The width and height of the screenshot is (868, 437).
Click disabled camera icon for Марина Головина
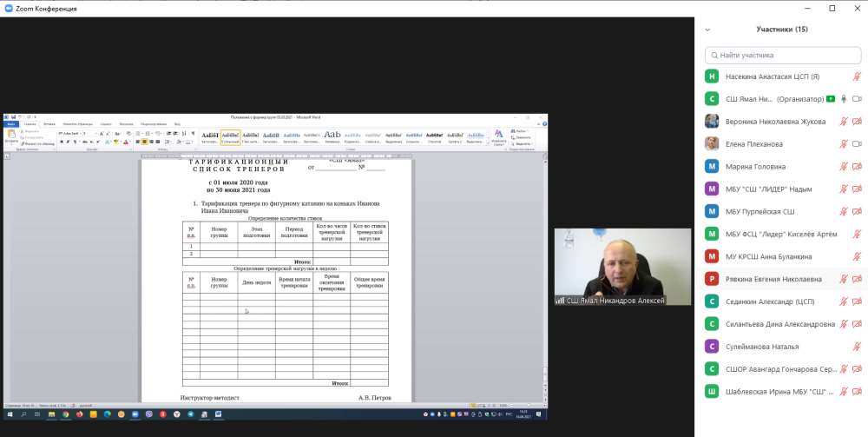(x=857, y=166)
